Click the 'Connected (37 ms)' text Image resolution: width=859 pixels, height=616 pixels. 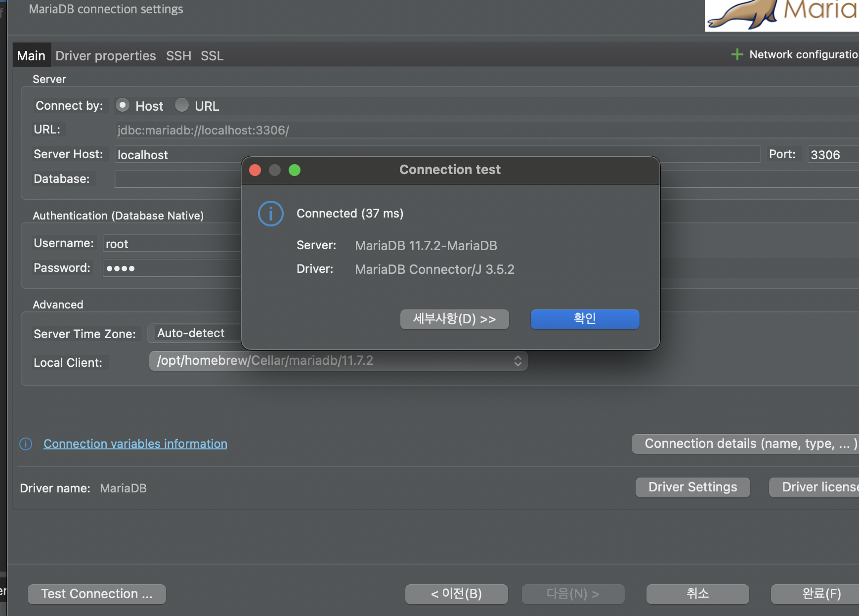(x=350, y=214)
